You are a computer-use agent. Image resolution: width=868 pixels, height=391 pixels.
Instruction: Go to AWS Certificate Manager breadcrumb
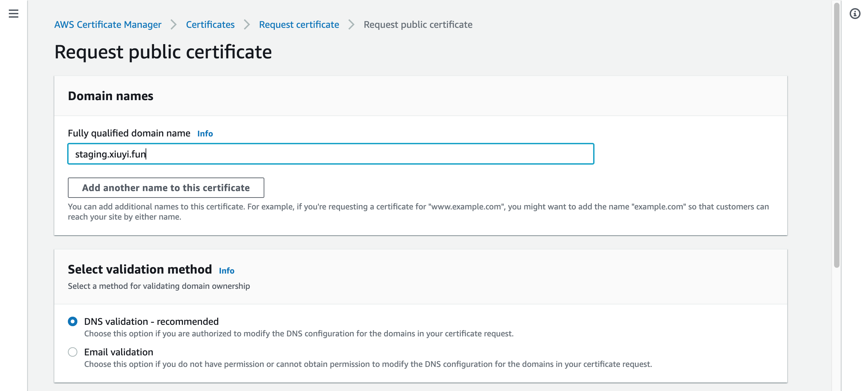108,24
